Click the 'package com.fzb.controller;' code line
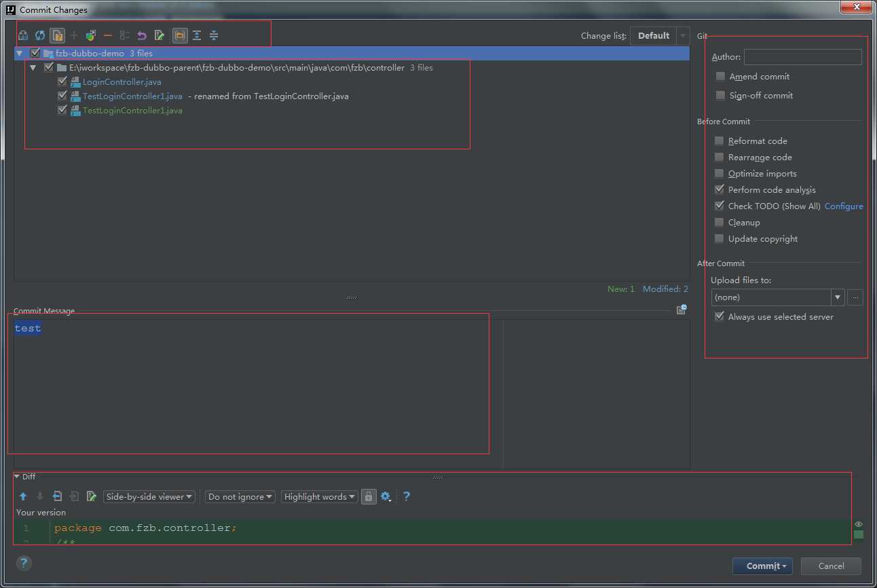 point(145,528)
